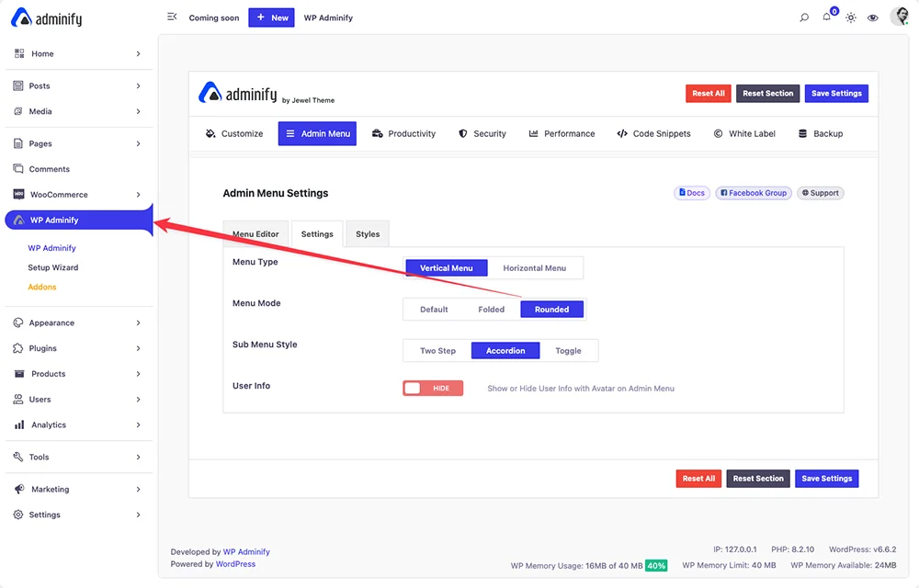
Task: Click the Tools wrench icon in the sidebar
Action: [18, 457]
